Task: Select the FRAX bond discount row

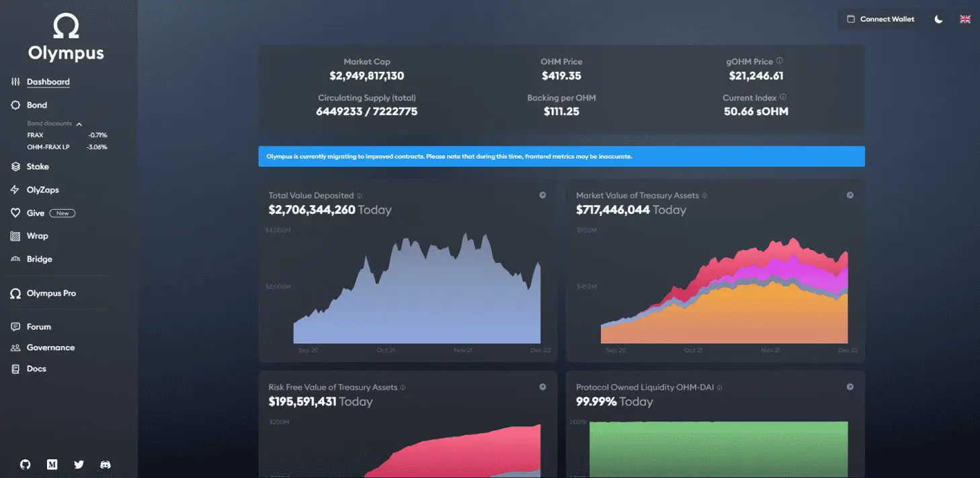Action: click(67, 135)
